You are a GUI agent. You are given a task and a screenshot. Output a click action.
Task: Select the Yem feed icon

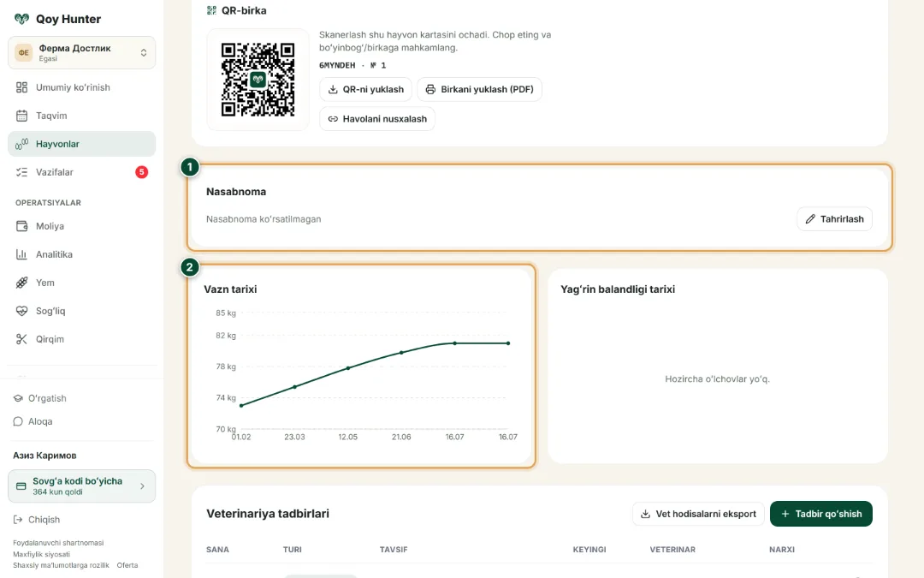(x=21, y=283)
